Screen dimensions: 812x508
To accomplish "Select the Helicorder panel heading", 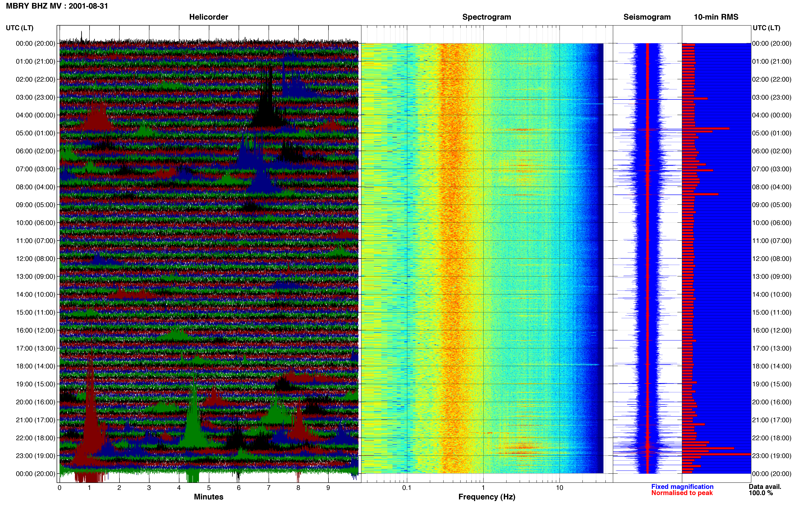I will [x=209, y=17].
